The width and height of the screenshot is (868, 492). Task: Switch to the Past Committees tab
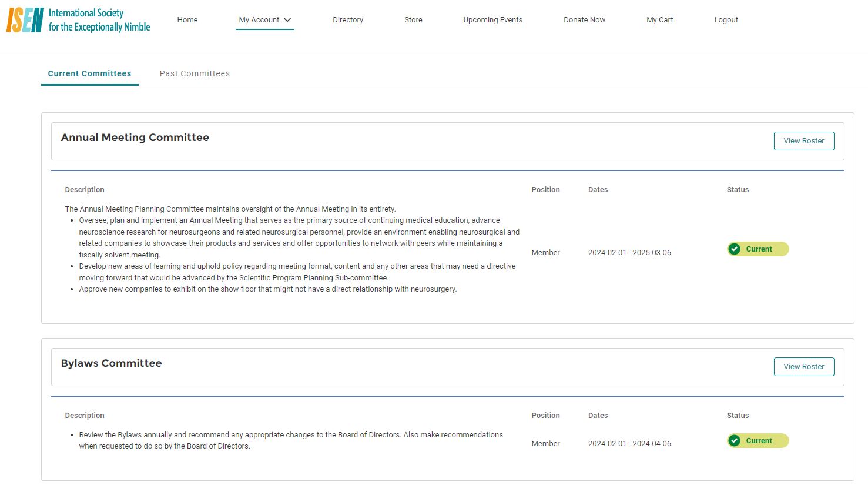(195, 73)
